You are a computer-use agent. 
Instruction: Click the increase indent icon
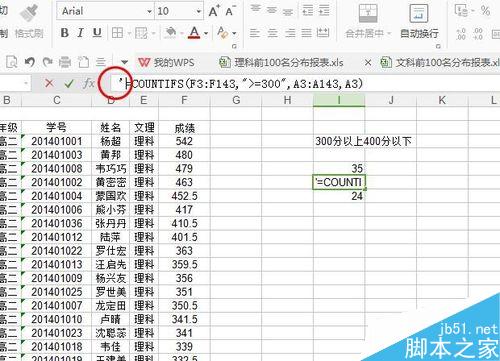(x=324, y=10)
